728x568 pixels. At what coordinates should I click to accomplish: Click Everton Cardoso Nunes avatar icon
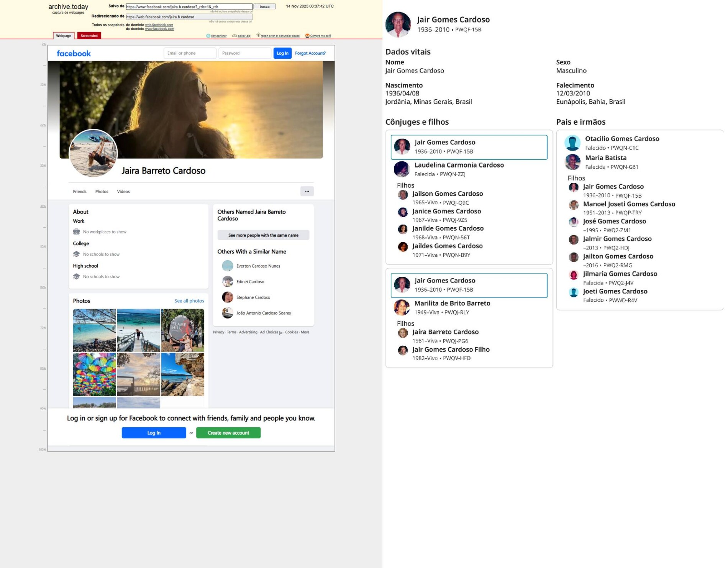(228, 266)
